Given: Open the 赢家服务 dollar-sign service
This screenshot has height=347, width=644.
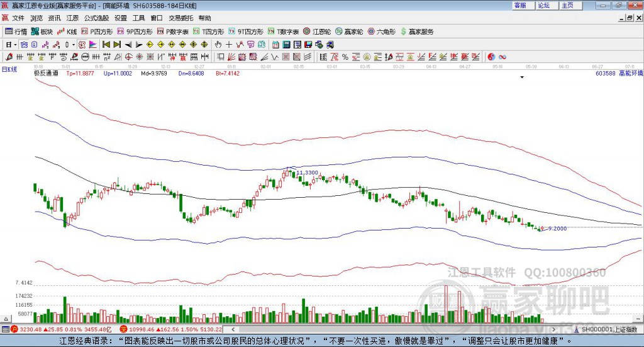Looking at the screenshot, I should tap(418, 31).
